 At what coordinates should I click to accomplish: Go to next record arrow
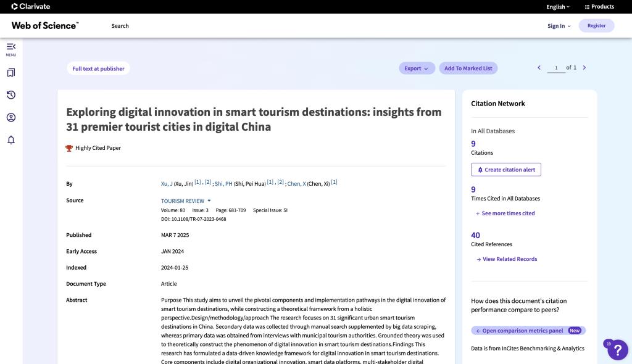(584, 68)
